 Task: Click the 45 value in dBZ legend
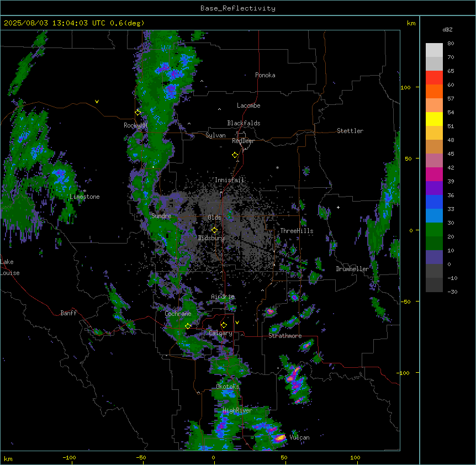click(451, 154)
